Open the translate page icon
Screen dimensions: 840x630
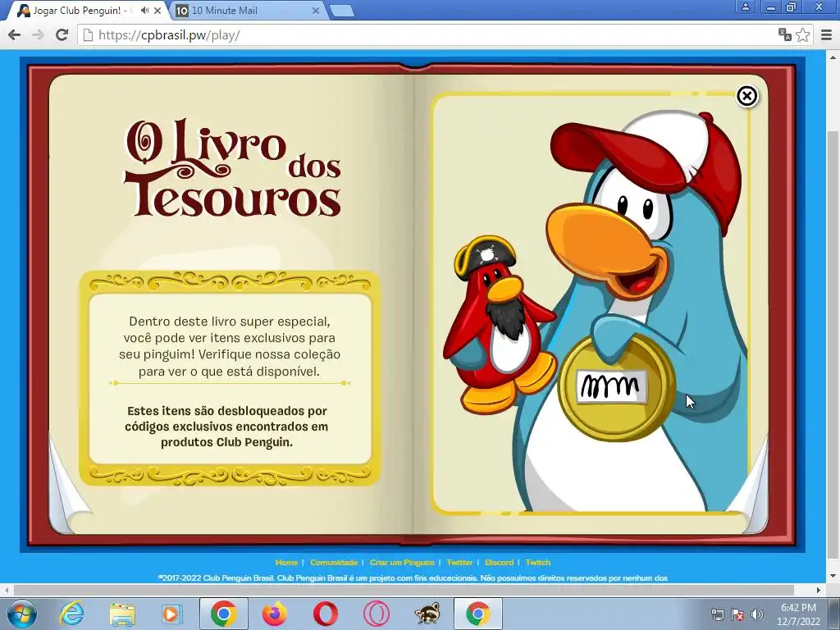(785, 34)
